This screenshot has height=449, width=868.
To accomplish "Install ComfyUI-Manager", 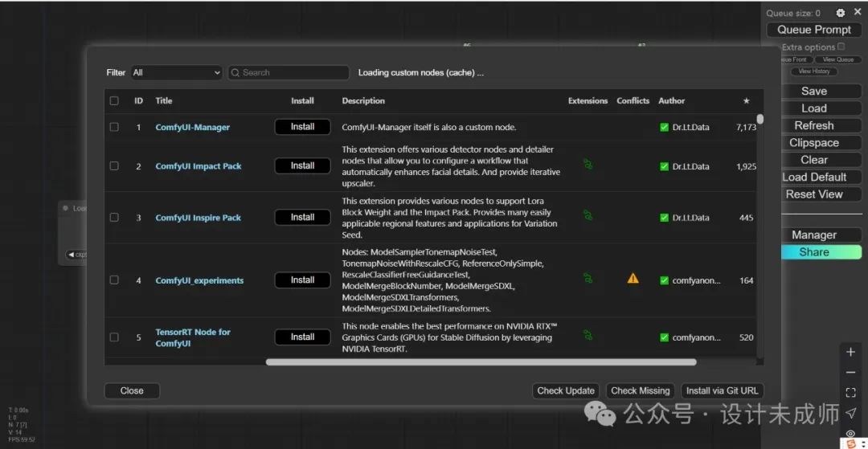I will tap(302, 127).
